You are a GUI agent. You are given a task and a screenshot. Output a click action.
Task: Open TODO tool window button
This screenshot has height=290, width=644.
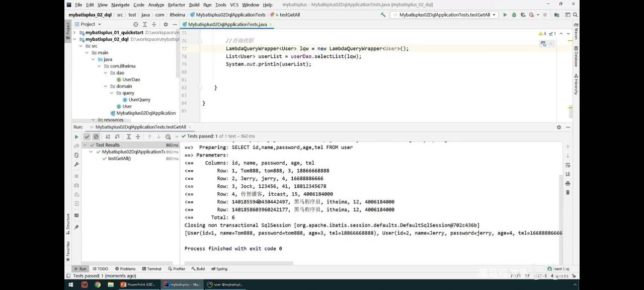(x=100, y=269)
